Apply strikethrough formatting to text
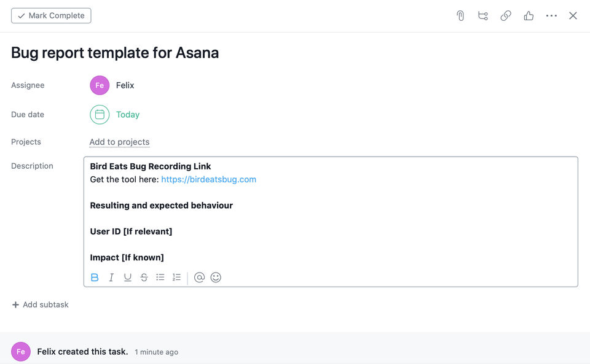This screenshot has height=364, width=590. point(144,277)
